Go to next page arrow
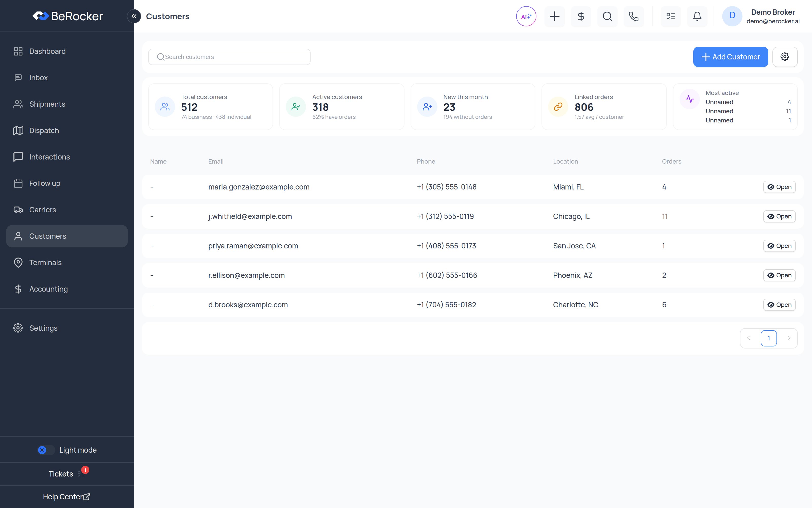 point(789,338)
